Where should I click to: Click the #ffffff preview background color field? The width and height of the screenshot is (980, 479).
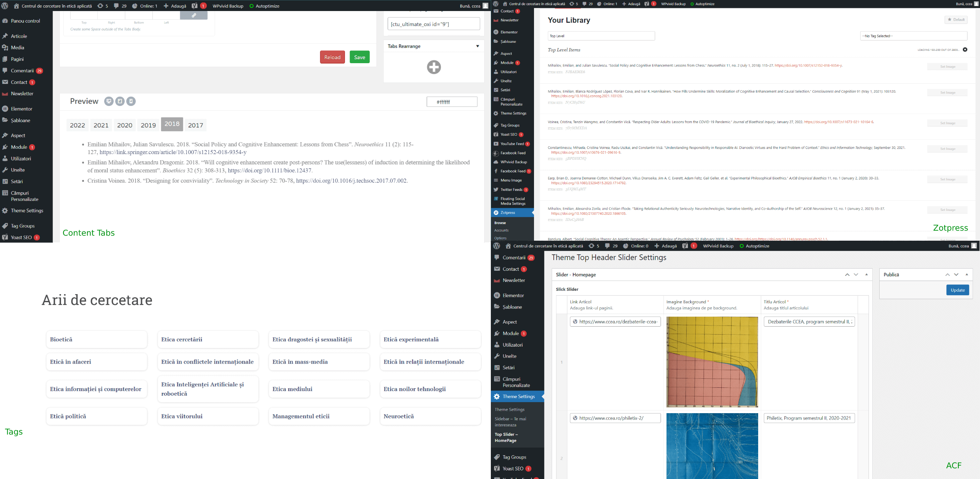pyautogui.click(x=452, y=102)
